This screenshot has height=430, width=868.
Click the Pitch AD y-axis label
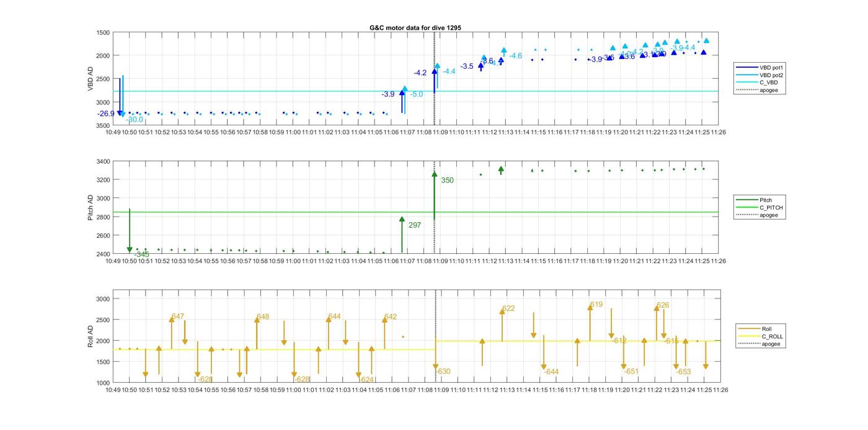click(91, 208)
